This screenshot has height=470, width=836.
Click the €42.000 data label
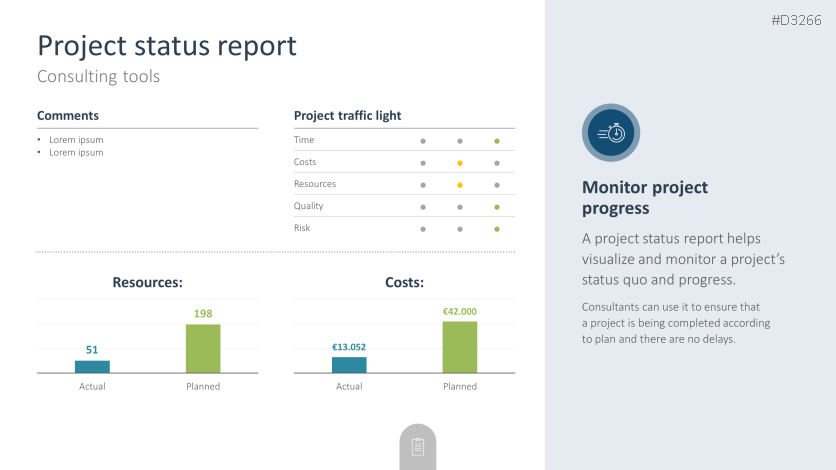tap(460, 311)
